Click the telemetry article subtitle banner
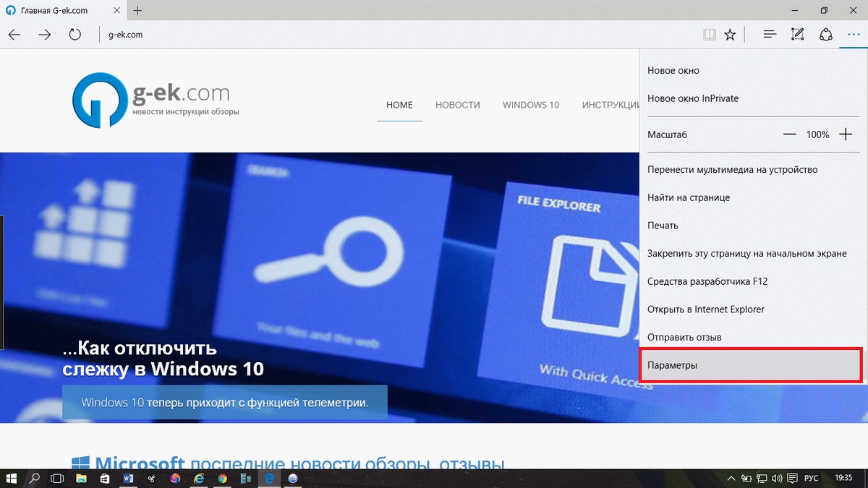 tap(225, 402)
